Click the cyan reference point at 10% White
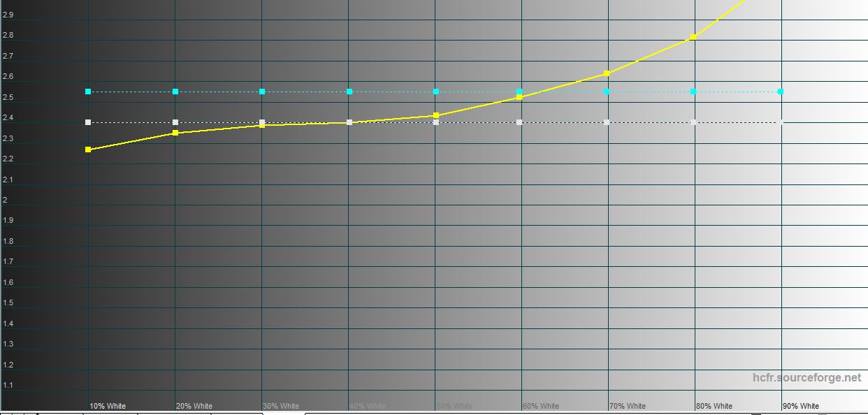The height and width of the screenshot is (415, 868). [88, 92]
